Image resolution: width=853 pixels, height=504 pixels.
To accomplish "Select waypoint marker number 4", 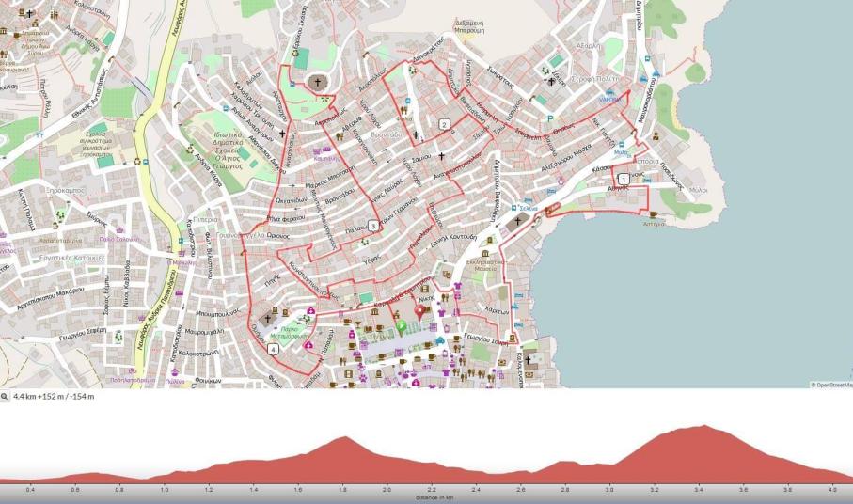I will pyautogui.click(x=273, y=349).
